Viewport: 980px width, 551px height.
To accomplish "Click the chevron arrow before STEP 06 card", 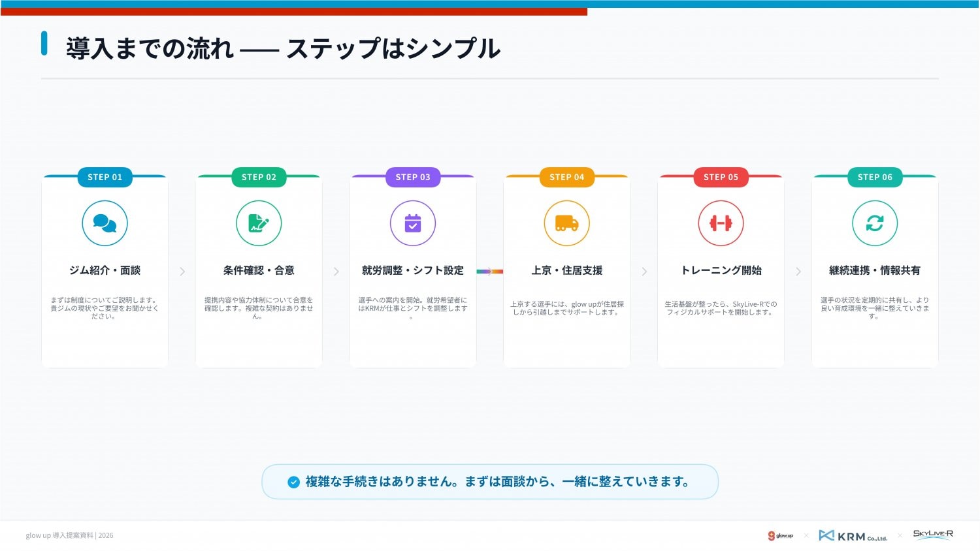I will (x=798, y=272).
